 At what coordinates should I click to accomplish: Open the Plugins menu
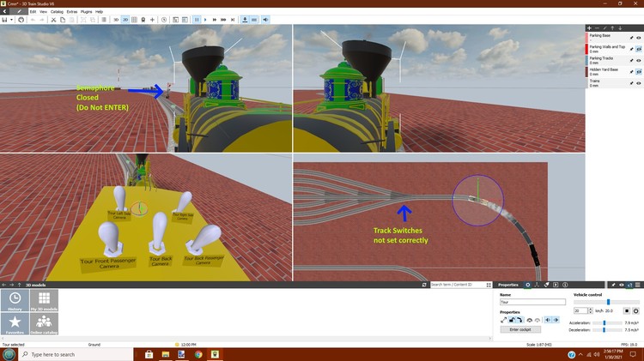coord(86,12)
